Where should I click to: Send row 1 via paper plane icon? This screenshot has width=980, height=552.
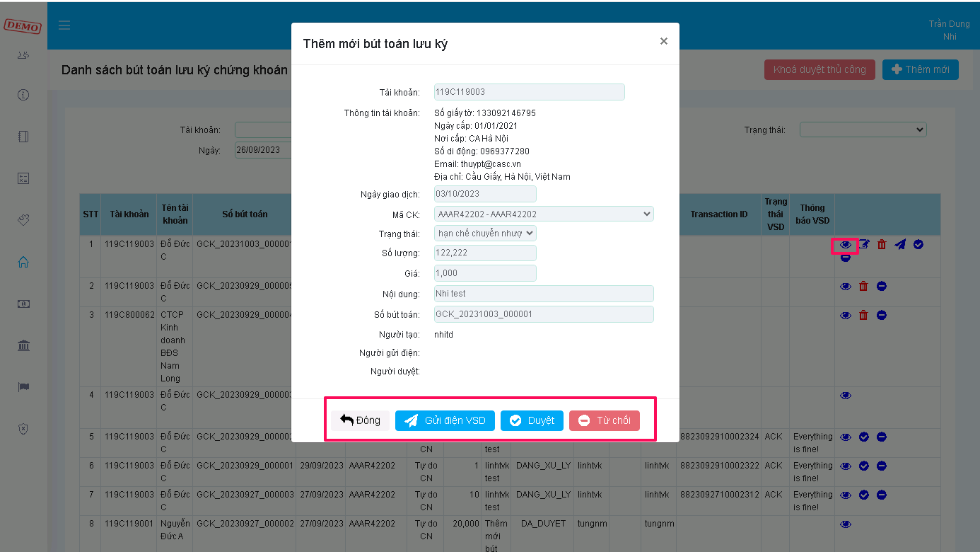coord(899,244)
